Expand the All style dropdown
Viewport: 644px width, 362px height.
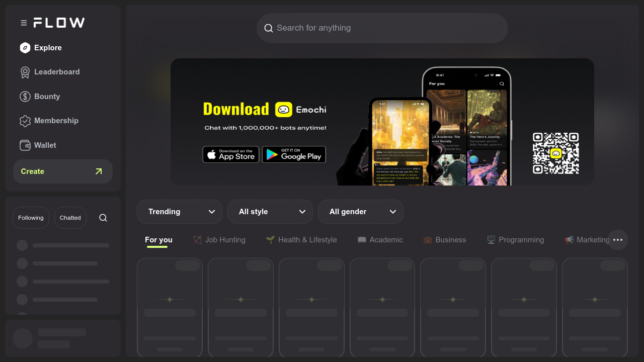point(270,212)
